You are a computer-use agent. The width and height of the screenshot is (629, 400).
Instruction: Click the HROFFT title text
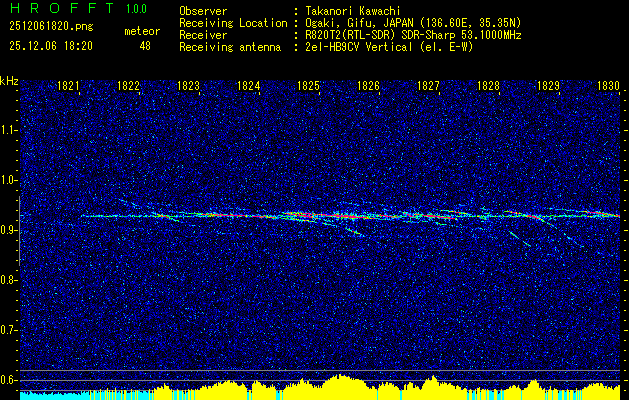(62, 8)
